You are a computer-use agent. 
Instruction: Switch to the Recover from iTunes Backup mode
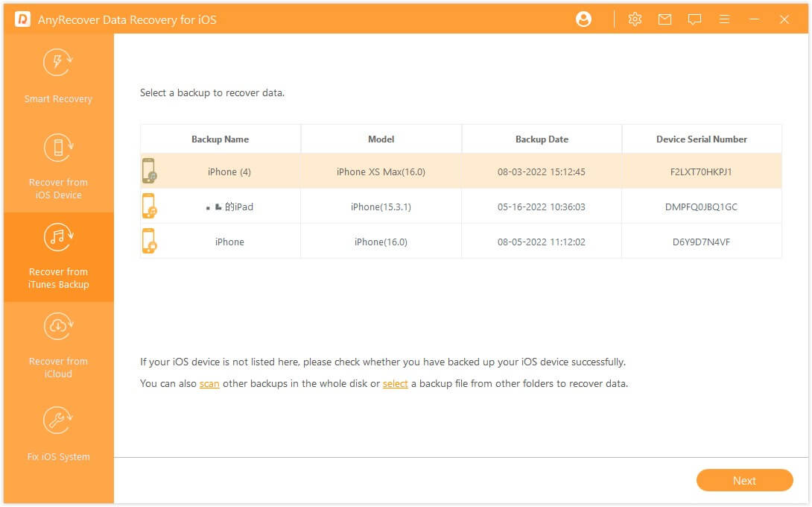coord(58,257)
